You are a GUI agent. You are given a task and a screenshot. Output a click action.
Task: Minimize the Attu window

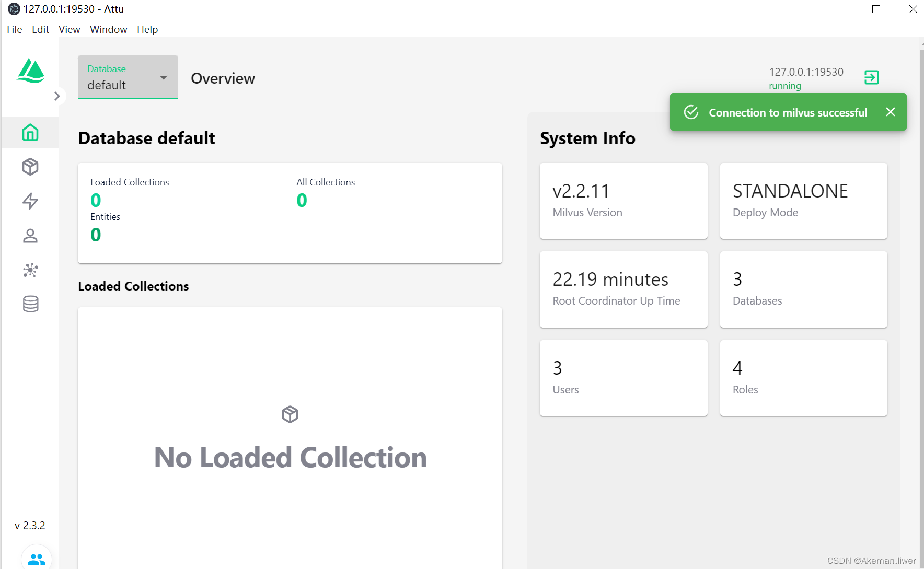[x=840, y=9]
